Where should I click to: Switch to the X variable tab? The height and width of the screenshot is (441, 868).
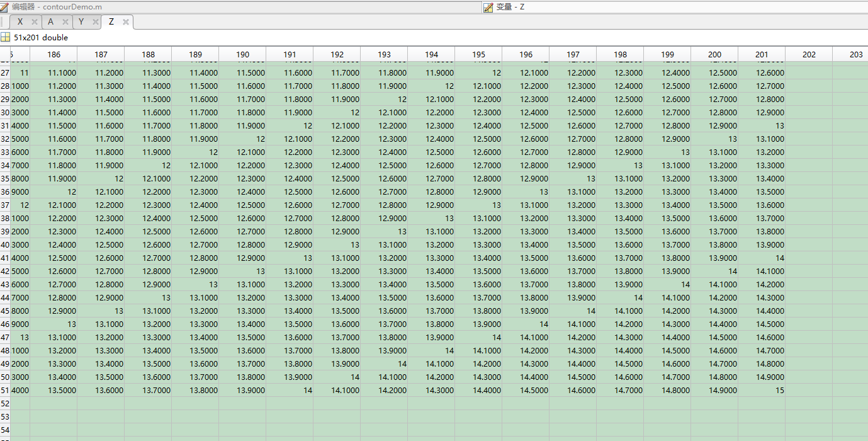(20, 21)
